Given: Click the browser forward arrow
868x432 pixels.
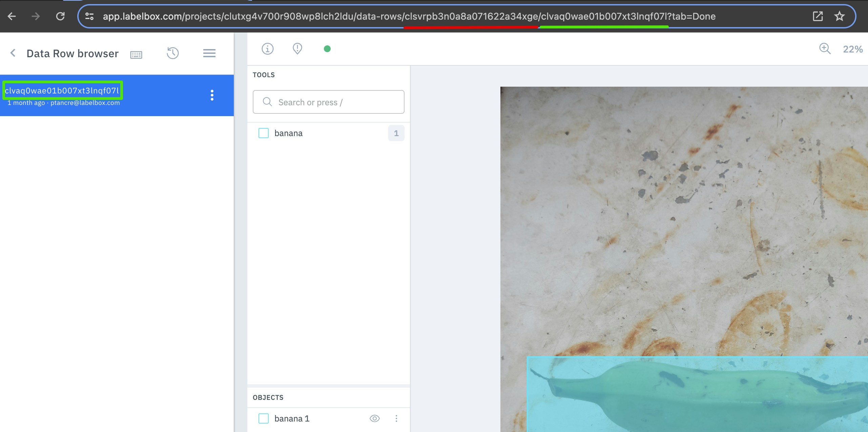Looking at the screenshot, I should [36, 16].
